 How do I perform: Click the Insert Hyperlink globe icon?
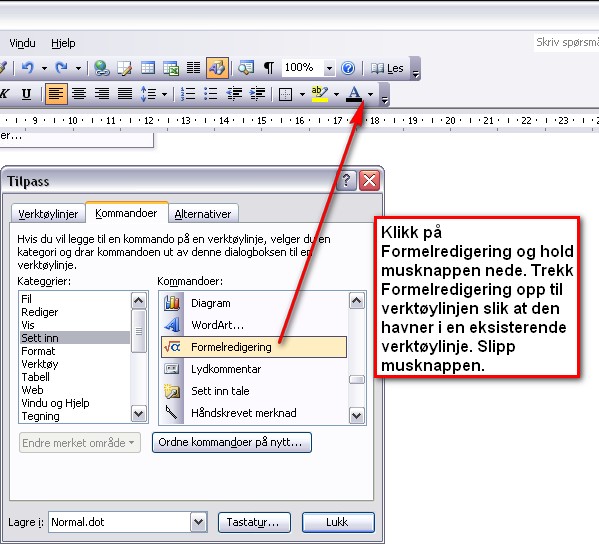click(x=102, y=68)
